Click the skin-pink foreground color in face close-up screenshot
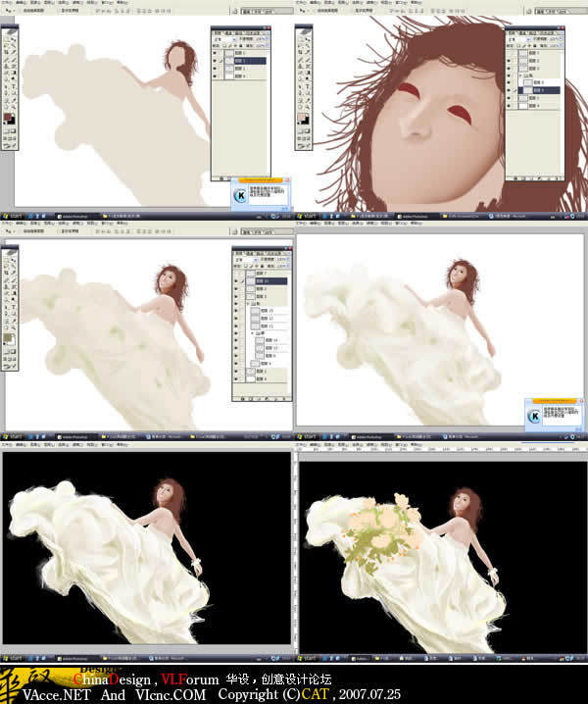The width and height of the screenshot is (588, 704). [302, 118]
